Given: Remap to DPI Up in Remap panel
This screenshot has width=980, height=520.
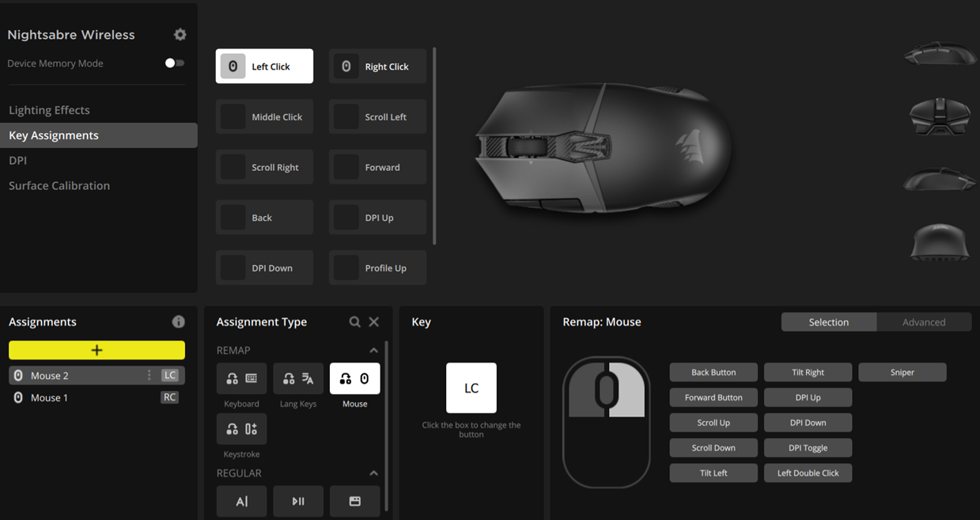Looking at the screenshot, I should click(x=808, y=397).
